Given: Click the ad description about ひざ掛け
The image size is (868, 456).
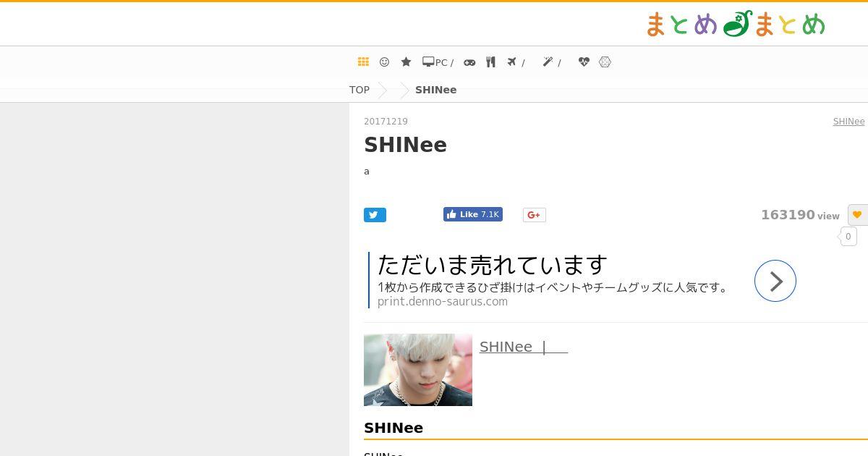Looking at the screenshot, I should (555, 287).
